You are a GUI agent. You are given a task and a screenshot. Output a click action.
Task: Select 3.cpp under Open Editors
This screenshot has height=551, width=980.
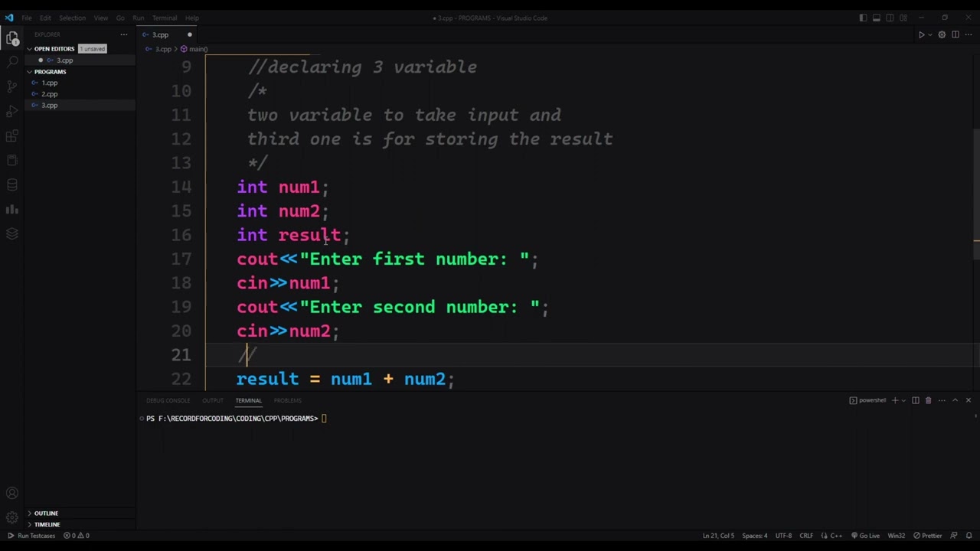pos(64,60)
